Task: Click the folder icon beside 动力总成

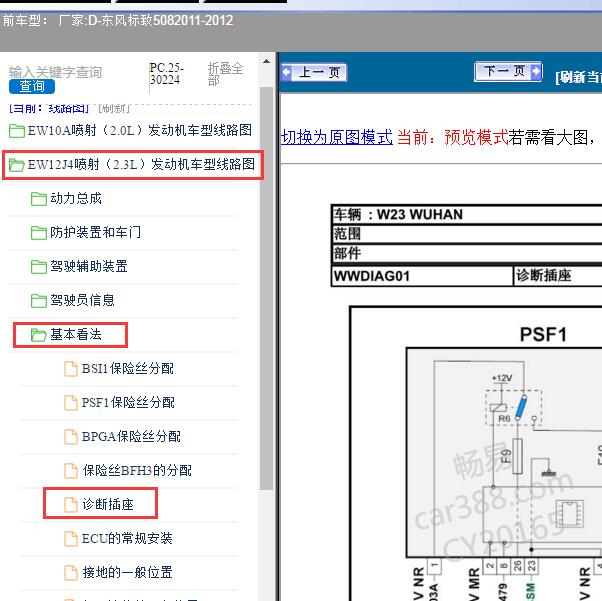Action: (x=39, y=199)
